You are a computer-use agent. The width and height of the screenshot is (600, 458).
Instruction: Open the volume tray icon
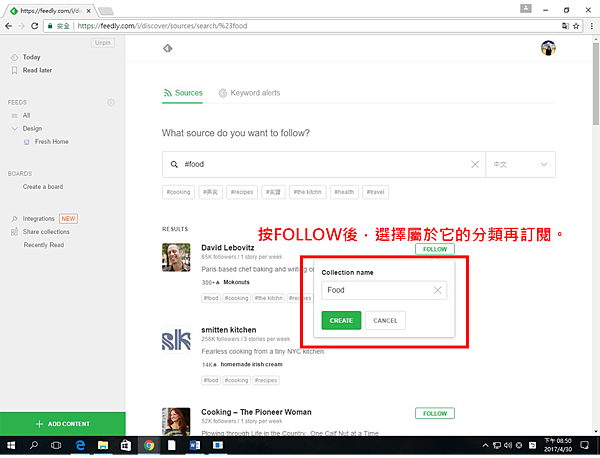pyautogui.click(x=508, y=445)
